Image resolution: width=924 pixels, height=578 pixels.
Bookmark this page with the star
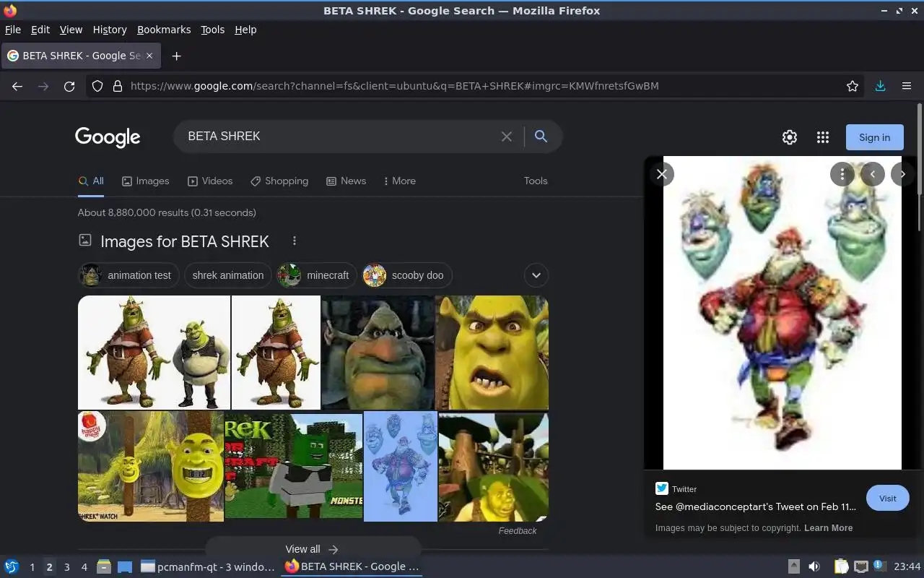tap(853, 86)
